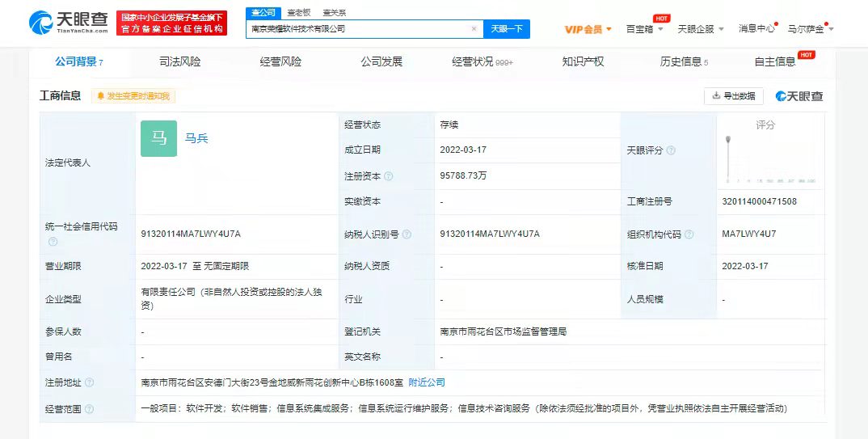Select the 历史信息 tab

click(684, 62)
